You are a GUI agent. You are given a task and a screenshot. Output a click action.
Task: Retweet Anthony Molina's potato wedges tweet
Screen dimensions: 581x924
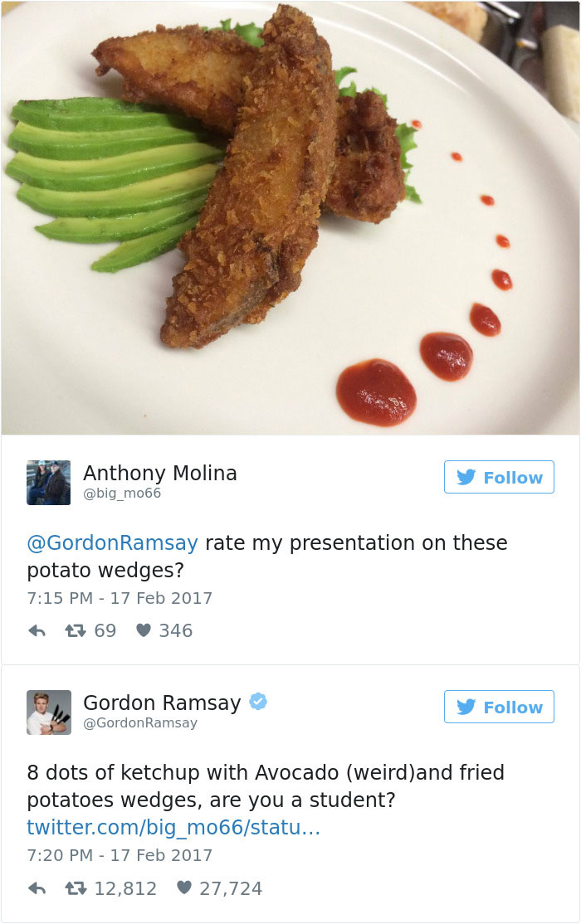point(76,631)
